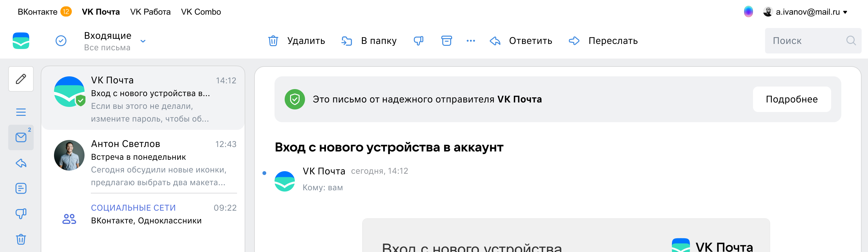Click the account avatar in top bar
The width and height of the screenshot is (868, 252).
(x=768, y=12)
